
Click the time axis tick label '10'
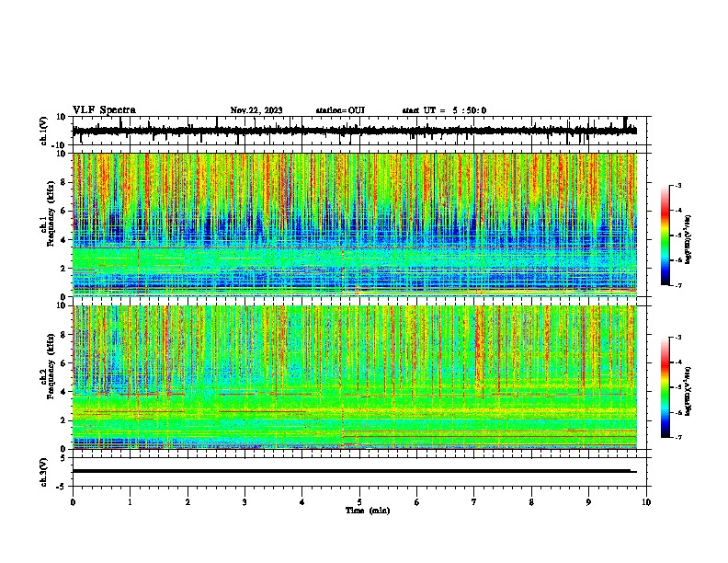[x=646, y=502]
